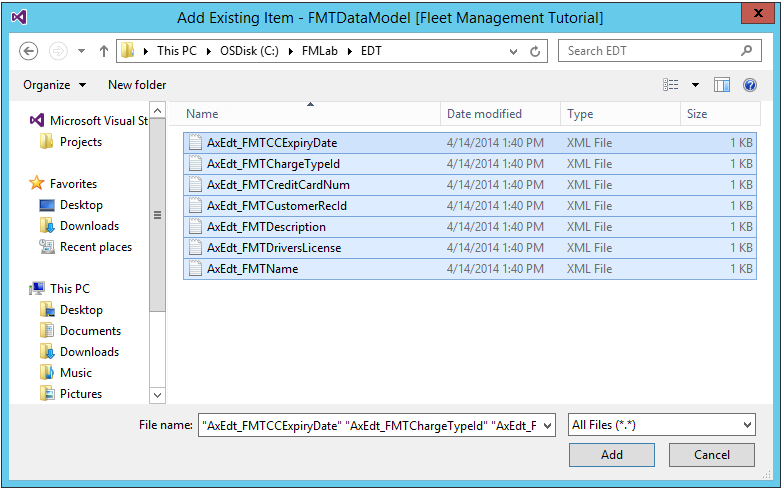Image resolution: width=783 pixels, height=489 pixels.
Task: Expand the File name history dropdown
Action: coord(548,426)
